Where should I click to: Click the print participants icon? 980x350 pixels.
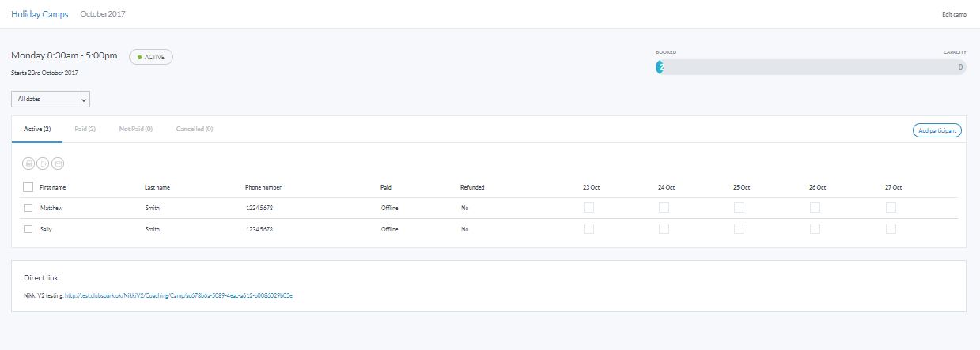coord(29,164)
